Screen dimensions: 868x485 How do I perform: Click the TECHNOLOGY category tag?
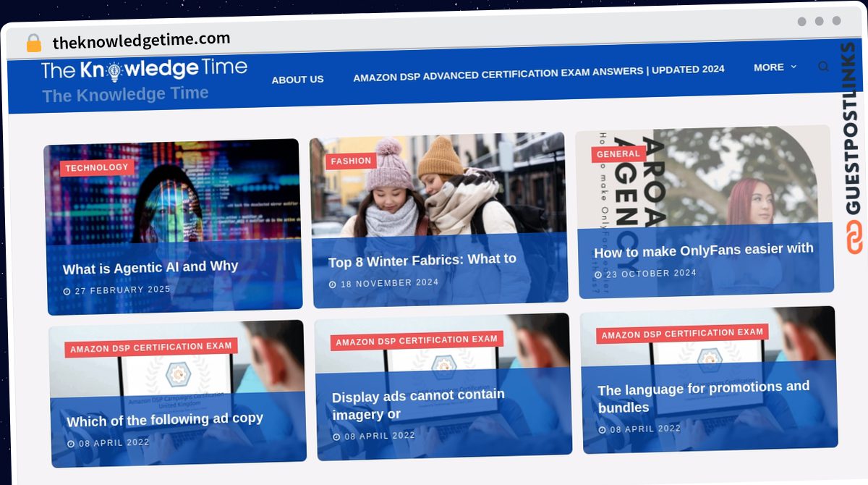point(97,168)
